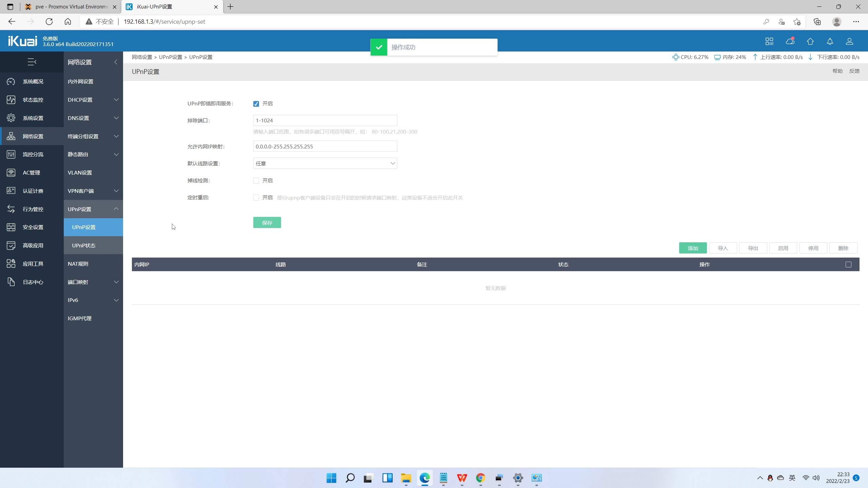The height and width of the screenshot is (488, 868).
Task: Open 安全设置 in left sidebar
Action: click(33, 227)
